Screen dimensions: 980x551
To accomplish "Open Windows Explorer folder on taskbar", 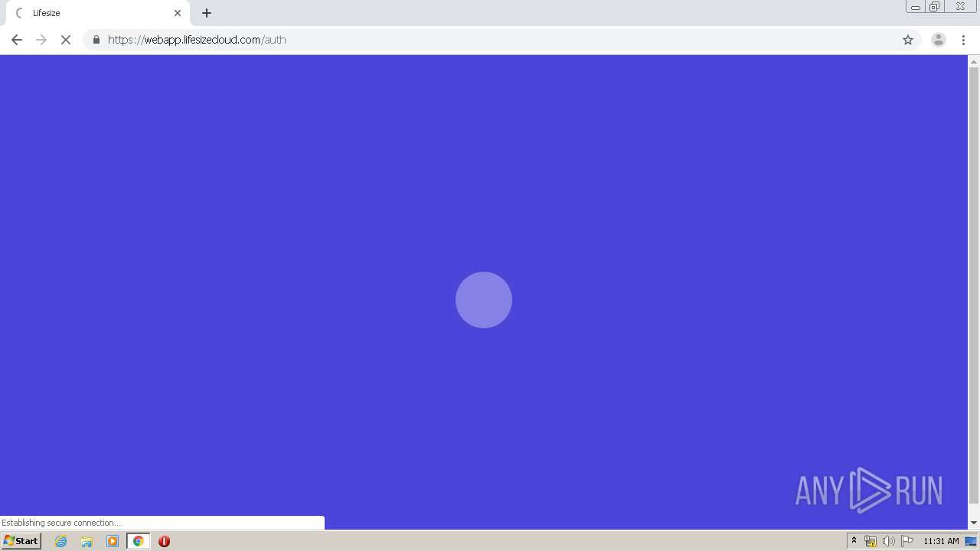I will pyautogui.click(x=87, y=541).
